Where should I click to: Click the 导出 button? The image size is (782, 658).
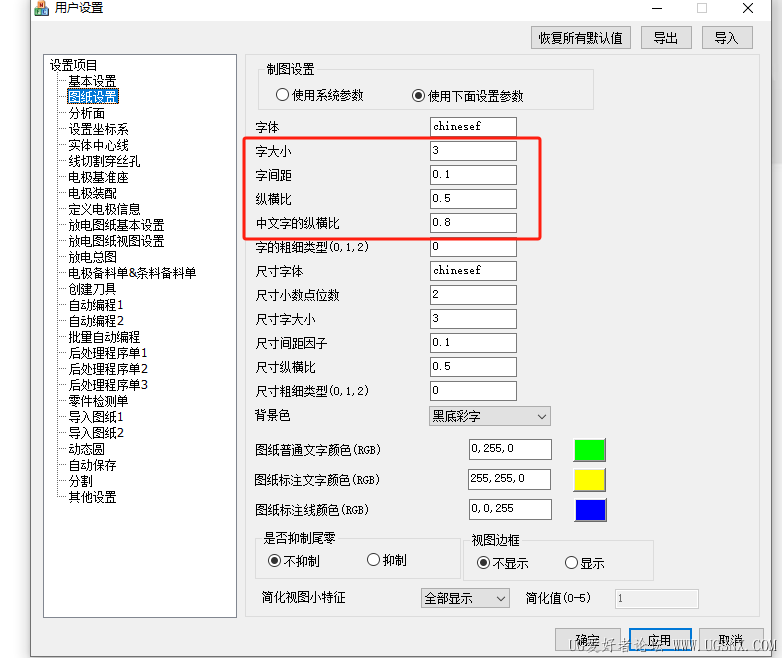pos(666,38)
